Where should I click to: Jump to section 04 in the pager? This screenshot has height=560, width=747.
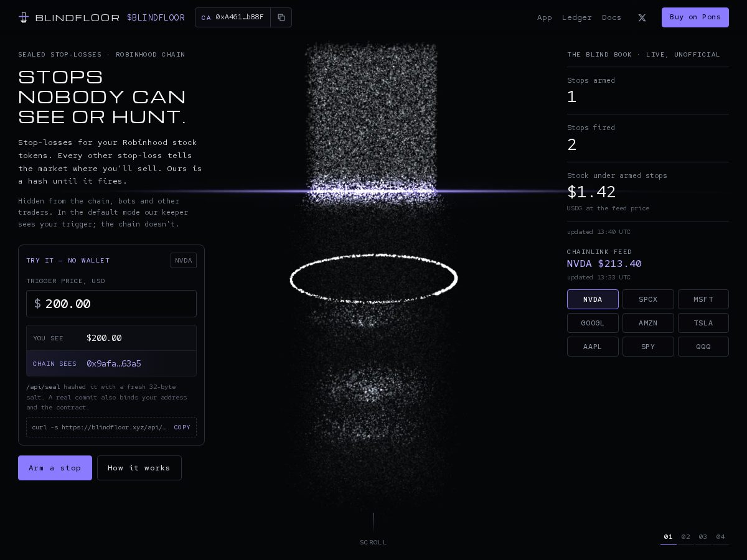pos(721,537)
